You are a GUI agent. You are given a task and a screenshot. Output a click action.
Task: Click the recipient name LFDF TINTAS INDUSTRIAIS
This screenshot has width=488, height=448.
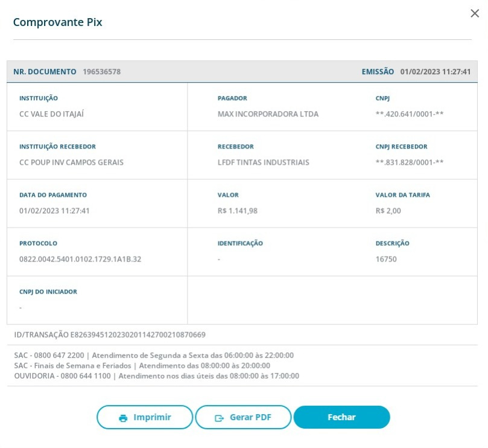[263, 162]
